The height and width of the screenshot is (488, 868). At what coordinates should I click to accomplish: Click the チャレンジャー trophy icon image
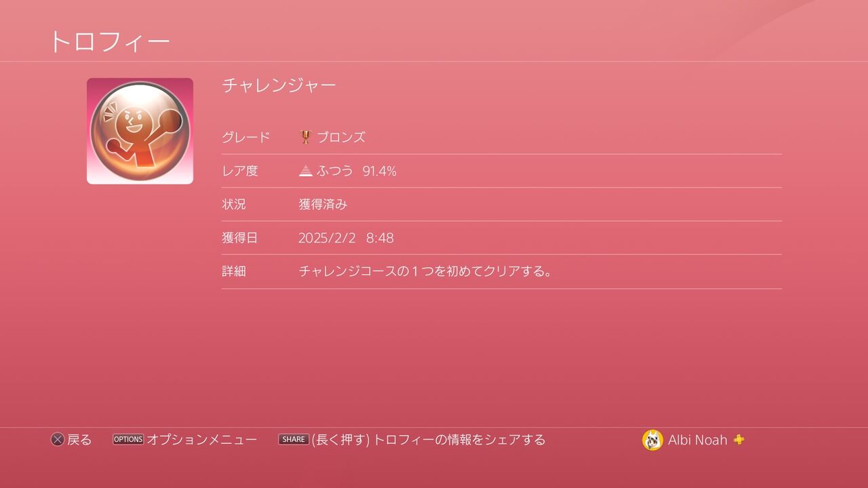click(140, 131)
